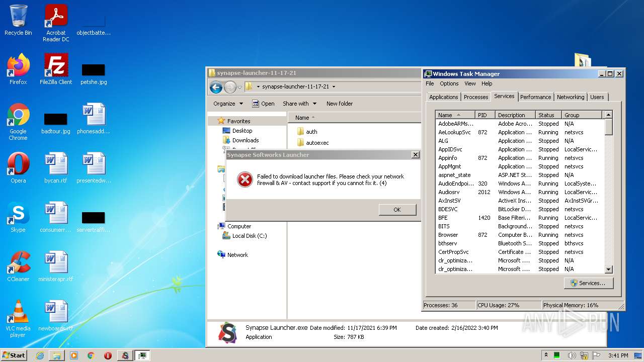Open Opera browser desktop shortcut
The width and height of the screenshot is (644, 362).
click(18, 168)
